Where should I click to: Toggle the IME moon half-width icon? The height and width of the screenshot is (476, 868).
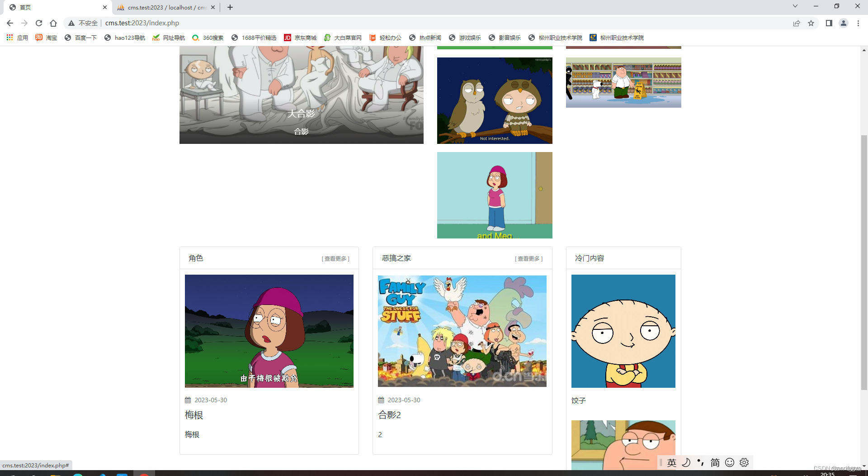(686, 462)
